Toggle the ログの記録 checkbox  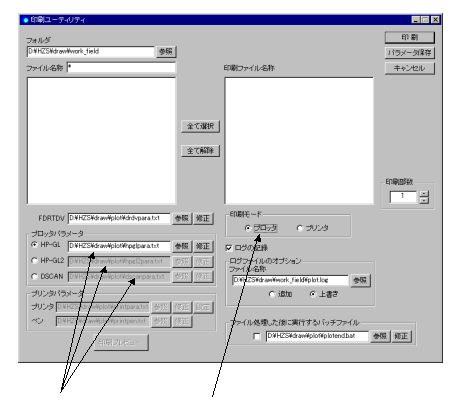point(229,248)
